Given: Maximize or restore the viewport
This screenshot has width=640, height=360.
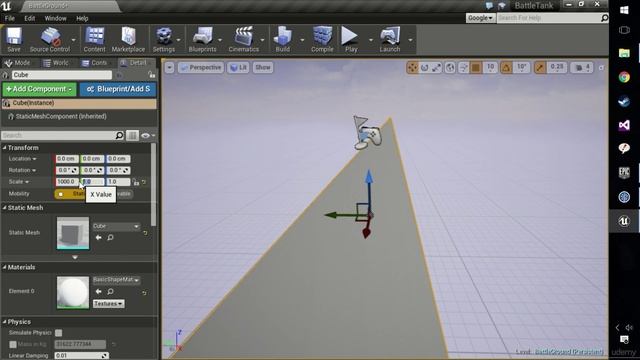Looking at the screenshot, I should [601, 68].
